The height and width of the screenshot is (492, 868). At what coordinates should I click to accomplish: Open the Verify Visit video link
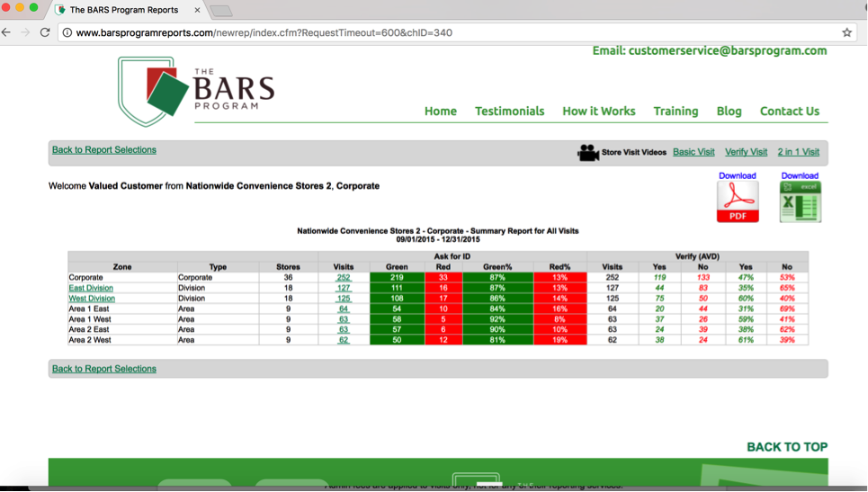(x=747, y=152)
